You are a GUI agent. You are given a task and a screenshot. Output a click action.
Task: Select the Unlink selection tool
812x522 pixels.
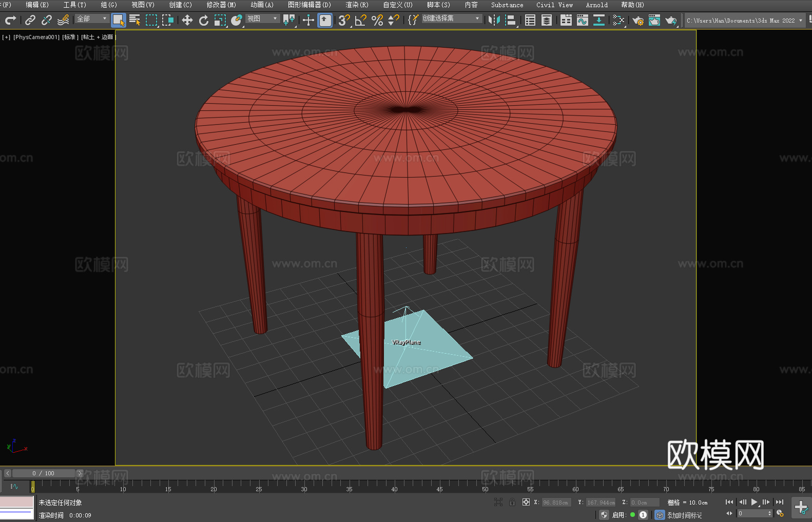tap(47, 20)
